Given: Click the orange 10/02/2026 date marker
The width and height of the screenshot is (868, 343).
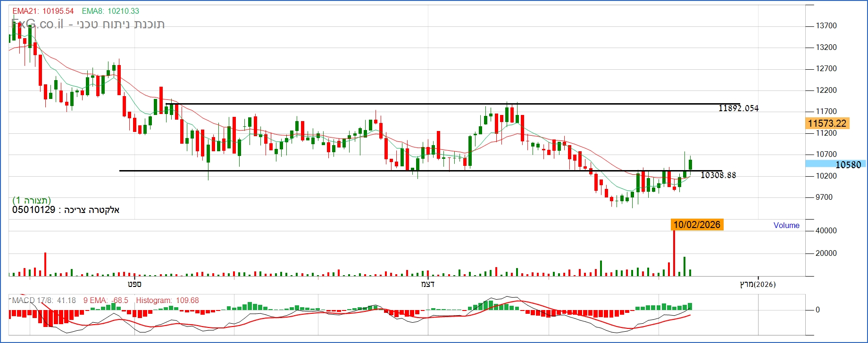Looking at the screenshot, I should click(x=697, y=225).
